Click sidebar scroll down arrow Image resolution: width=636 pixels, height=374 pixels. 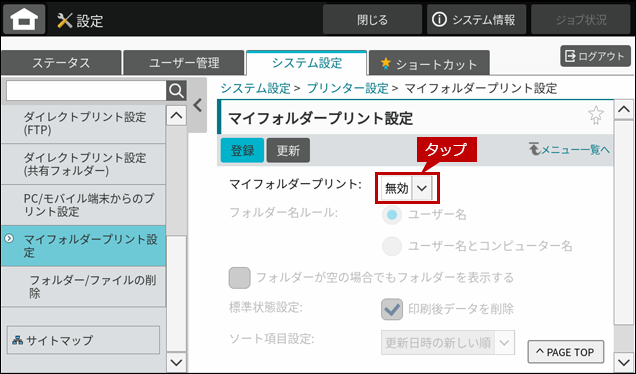pos(176,362)
